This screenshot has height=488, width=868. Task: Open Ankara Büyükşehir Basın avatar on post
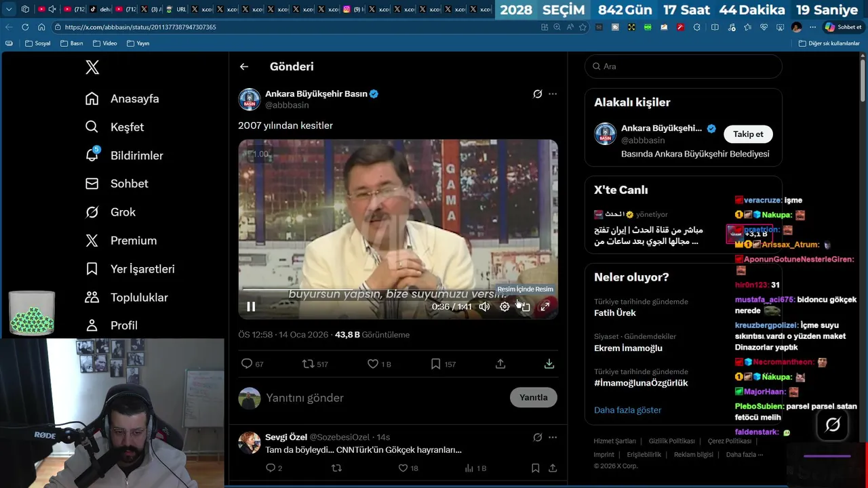250,99
